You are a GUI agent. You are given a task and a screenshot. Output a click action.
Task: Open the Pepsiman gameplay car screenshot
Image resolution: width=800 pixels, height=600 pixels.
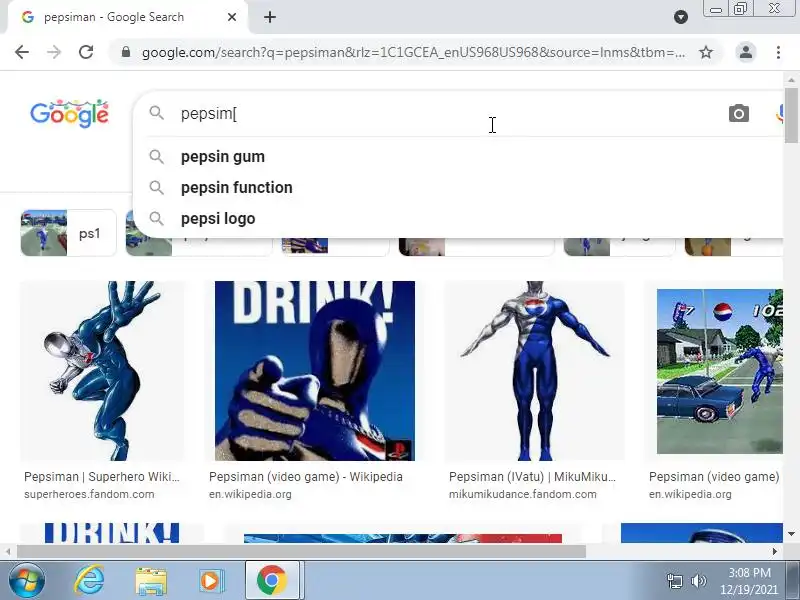pyautogui.click(x=719, y=371)
